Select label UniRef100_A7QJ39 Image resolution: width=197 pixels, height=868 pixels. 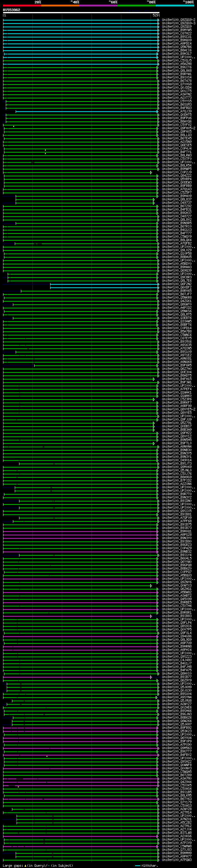pos(177,111)
